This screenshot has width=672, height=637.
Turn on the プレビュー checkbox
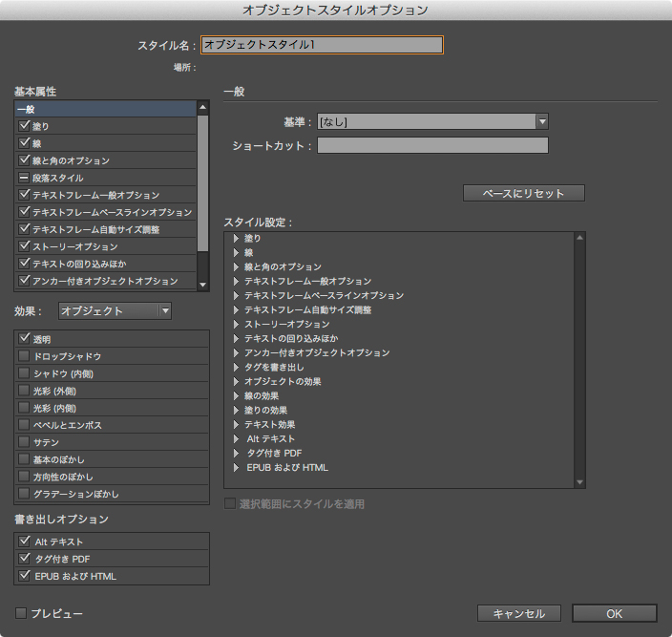(21, 612)
